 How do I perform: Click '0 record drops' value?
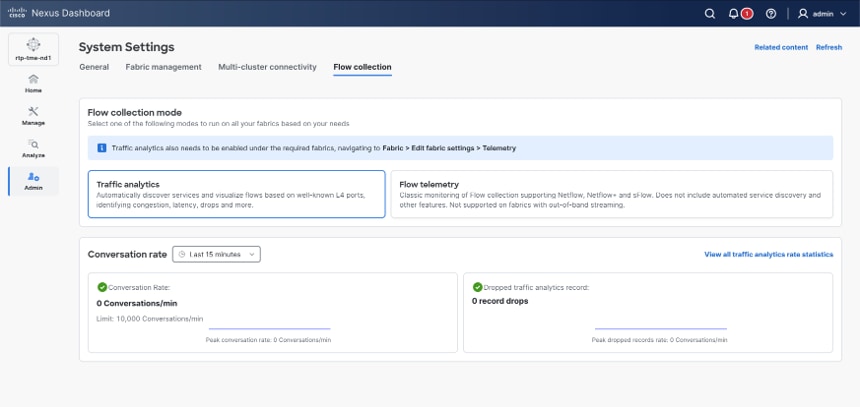click(x=500, y=301)
